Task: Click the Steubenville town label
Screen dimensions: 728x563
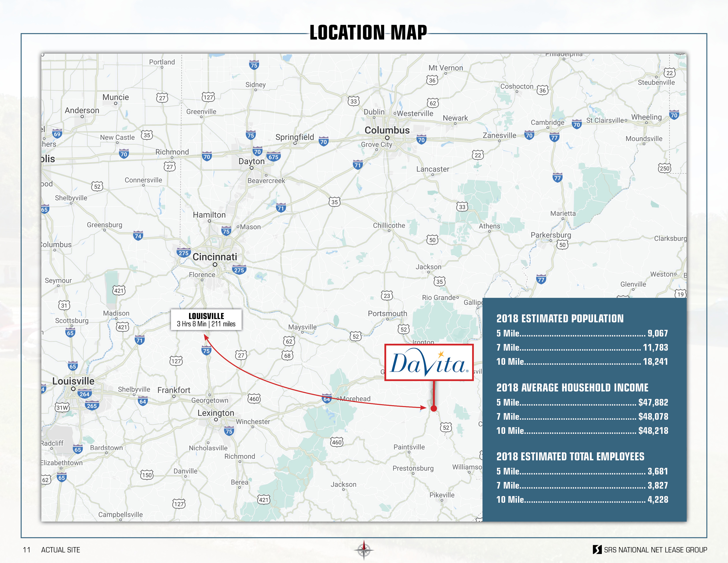Action: click(656, 82)
